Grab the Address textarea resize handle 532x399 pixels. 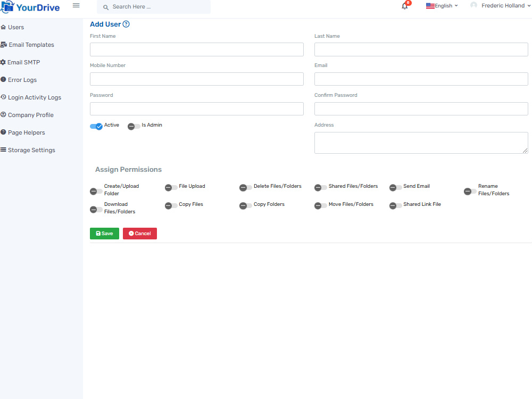pyautogui.click(x=525, y=151)
